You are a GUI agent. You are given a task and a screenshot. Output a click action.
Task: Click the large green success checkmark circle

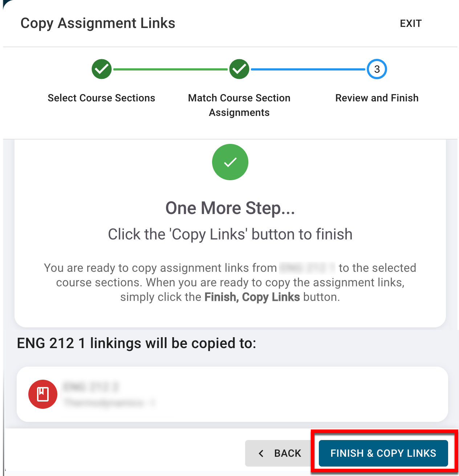(230, 162)
